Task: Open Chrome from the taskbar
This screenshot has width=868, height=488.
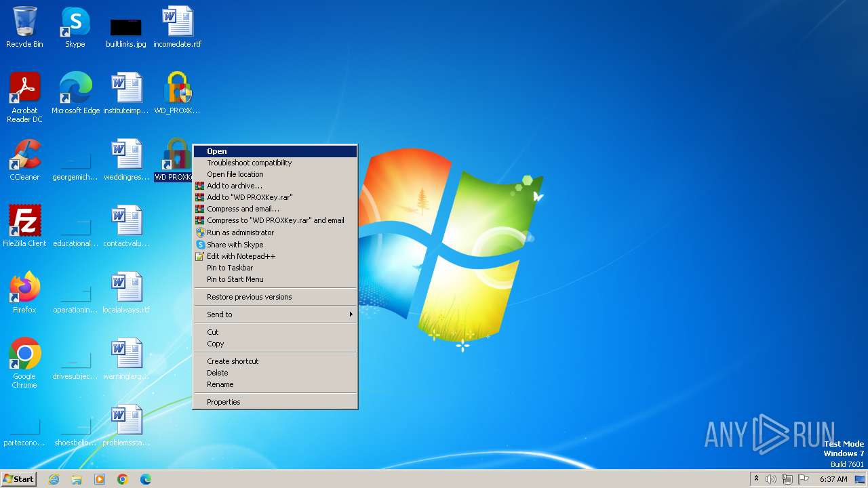Action: (123, 479)
